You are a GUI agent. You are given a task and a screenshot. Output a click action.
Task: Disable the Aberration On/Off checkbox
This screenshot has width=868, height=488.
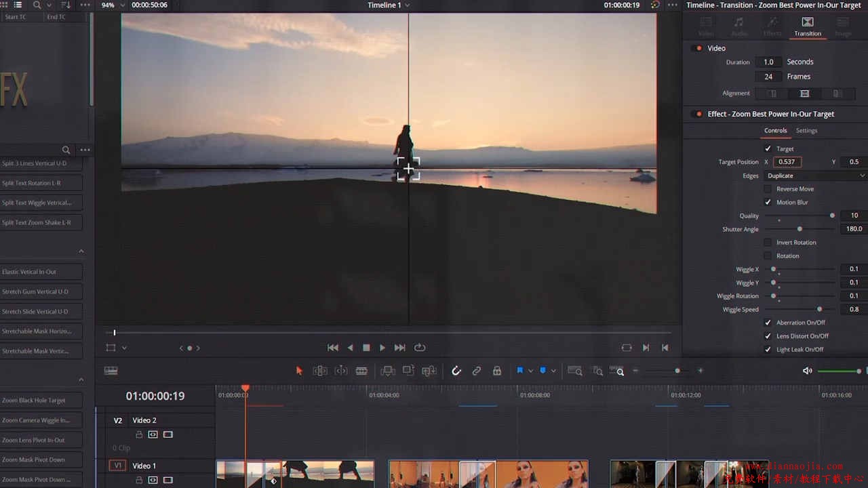click(768, 323)
